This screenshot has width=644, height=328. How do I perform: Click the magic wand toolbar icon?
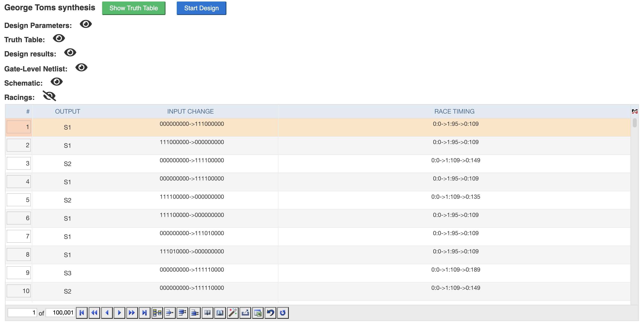232,313
